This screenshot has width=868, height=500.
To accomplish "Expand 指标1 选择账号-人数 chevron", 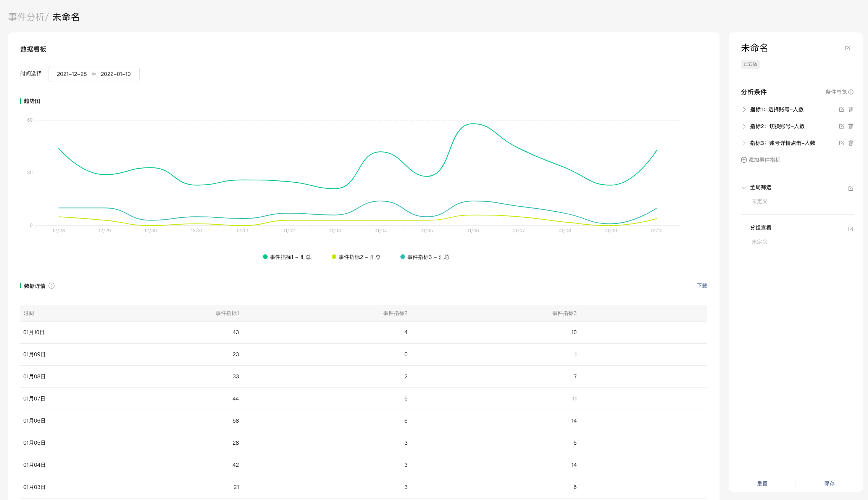I will pos(744,109).
